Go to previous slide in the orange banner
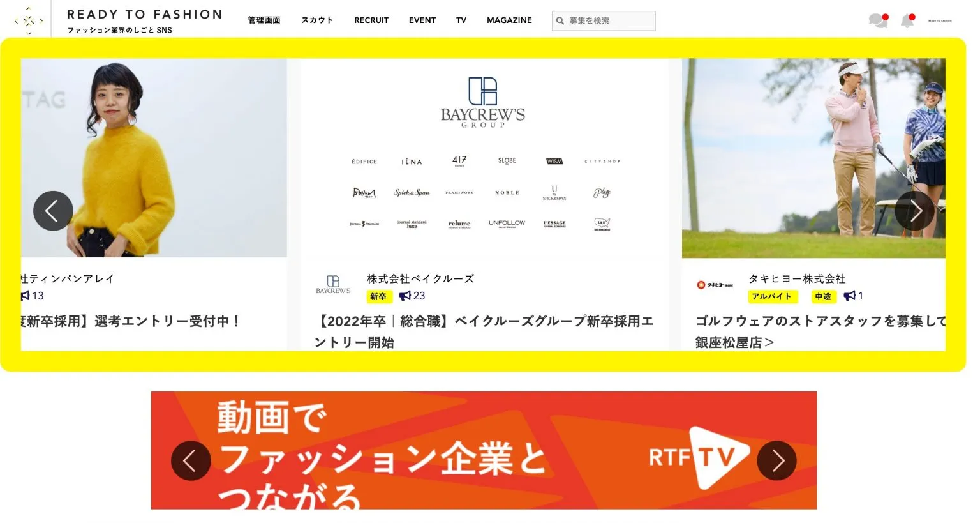Viewport: 980px width, 523px height. tap(191, 460)
